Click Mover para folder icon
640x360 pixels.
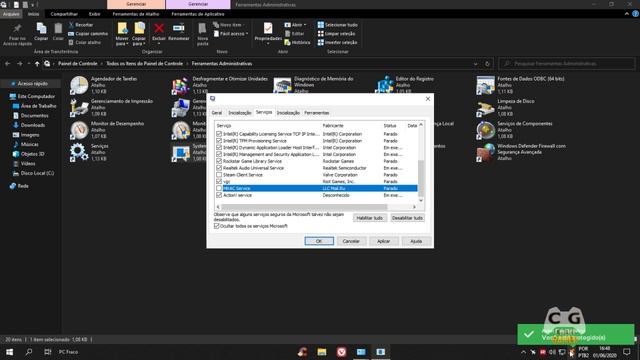122,29
